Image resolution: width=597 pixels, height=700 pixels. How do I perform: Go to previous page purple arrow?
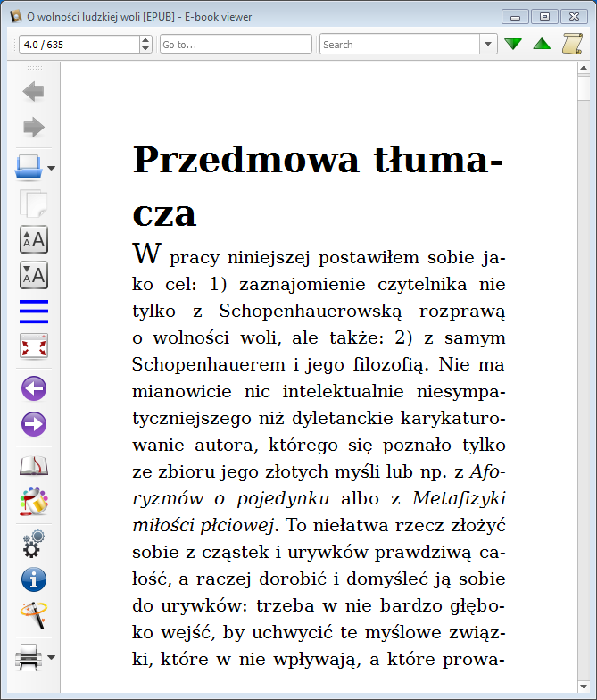click(34, 388)
